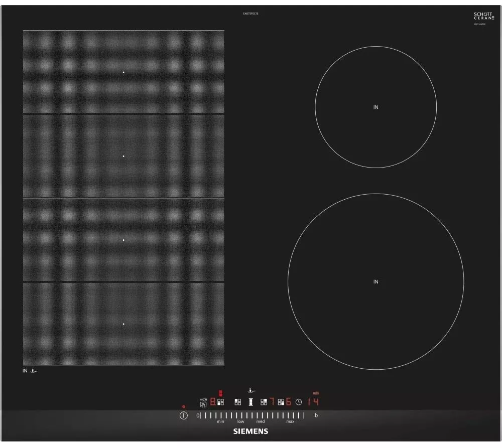
Task: Tap the bottom rectangular flex zone segment
Action: coord(123,324)
